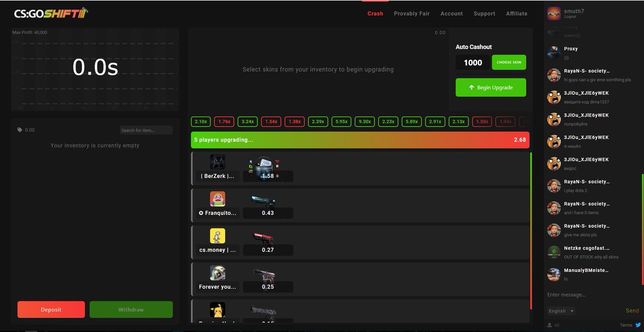
Task: Select the 2.10x history badge
Action: (x=201, y=122)
